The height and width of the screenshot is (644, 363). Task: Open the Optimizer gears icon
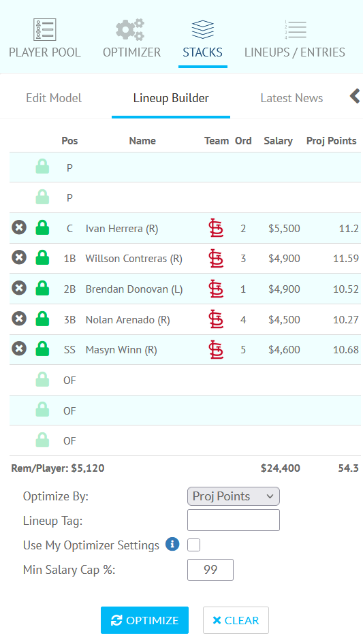tap(130, 29)
